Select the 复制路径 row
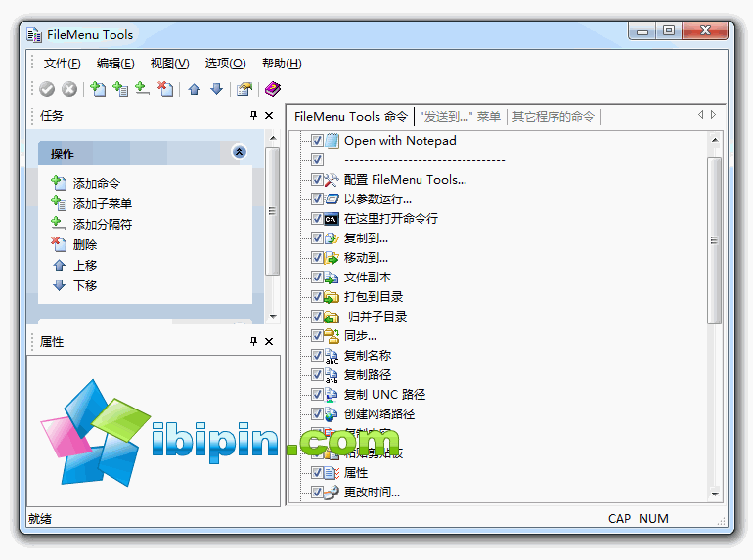The width and height of the screenshot is (753, 560). coord(368,374)
